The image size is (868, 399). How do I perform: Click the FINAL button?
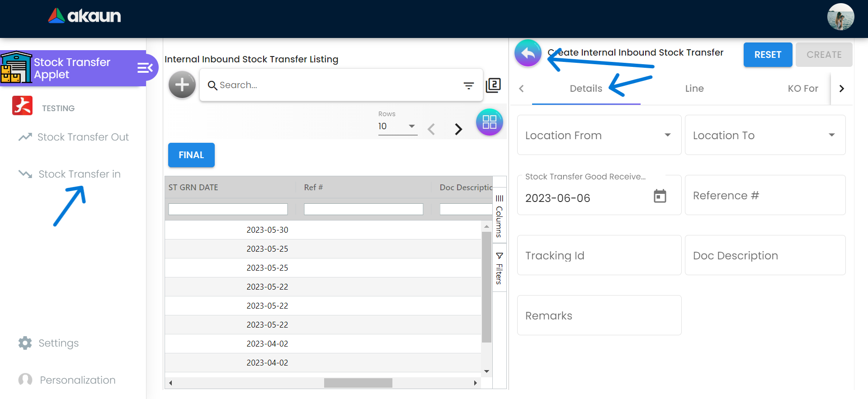pyautogui.click(x=191, y=155)
